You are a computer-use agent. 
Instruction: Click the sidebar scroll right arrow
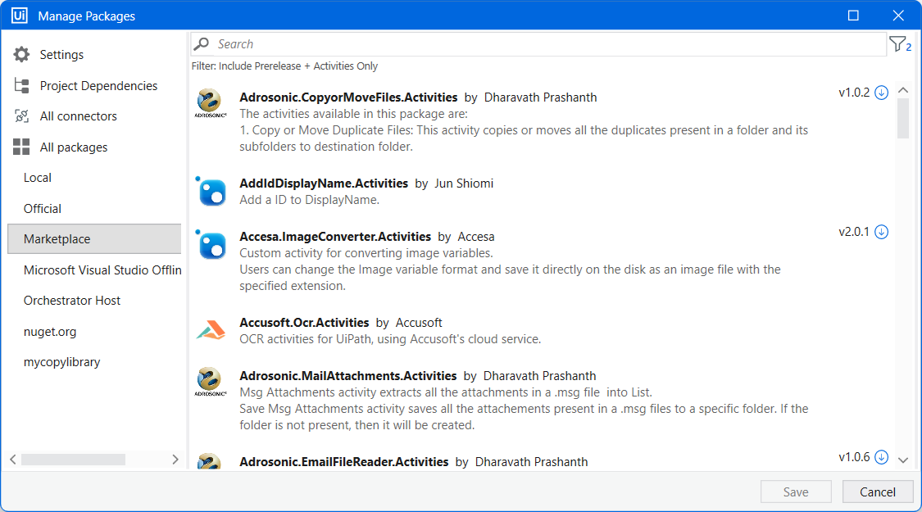175,459
